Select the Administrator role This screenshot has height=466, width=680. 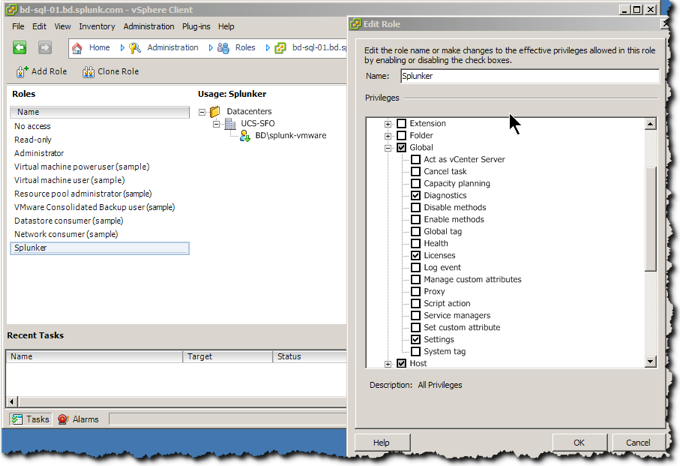tap(39, 153)
